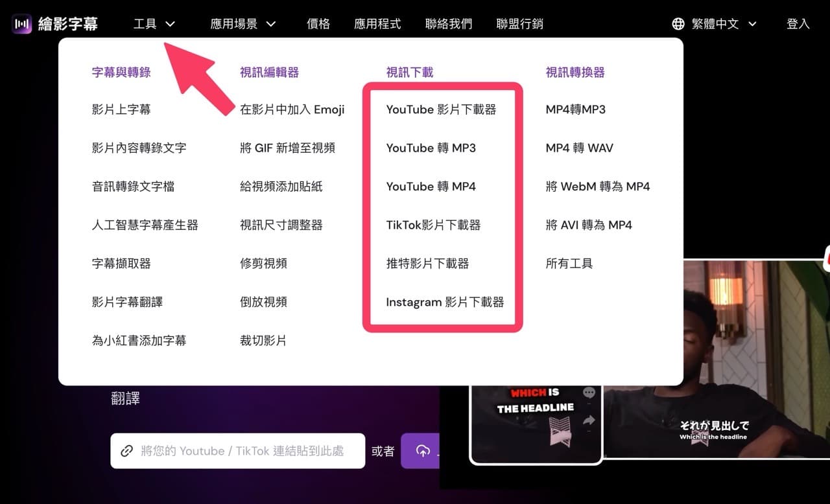Open the 價格 page
The width and height of the screenshot is (830, 504).
318,24
